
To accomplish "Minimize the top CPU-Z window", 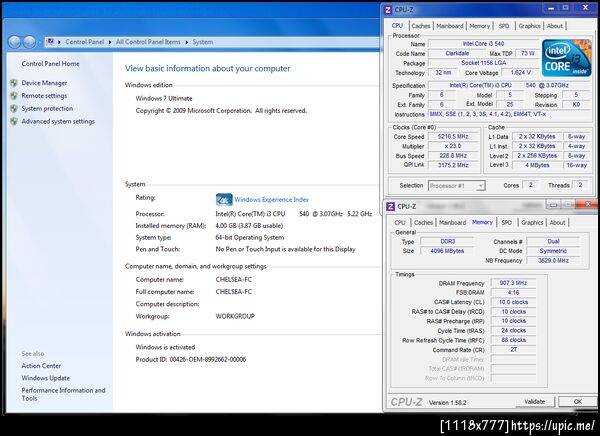I will click(551, 8).
